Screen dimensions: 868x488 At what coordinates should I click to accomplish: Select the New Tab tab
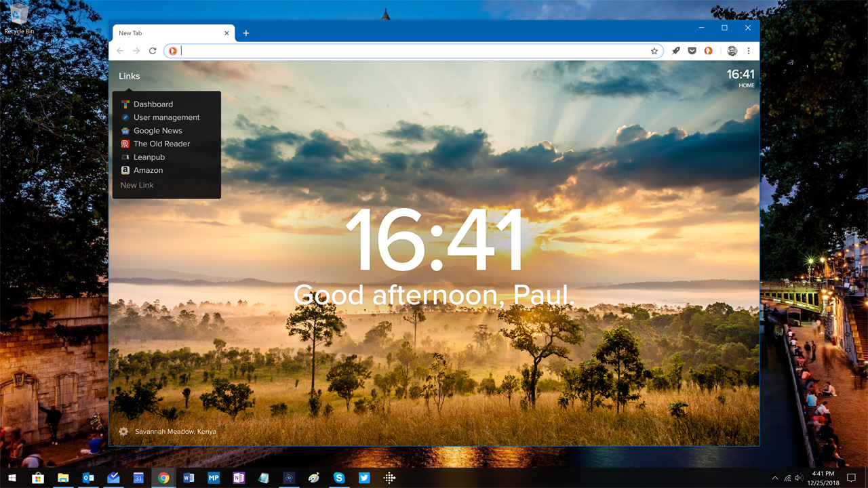170,33
